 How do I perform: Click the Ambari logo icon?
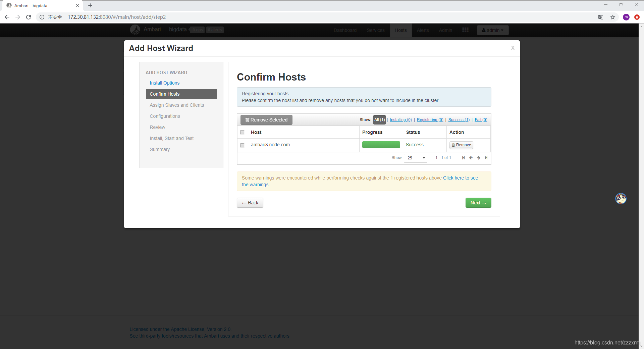point(135,30)
